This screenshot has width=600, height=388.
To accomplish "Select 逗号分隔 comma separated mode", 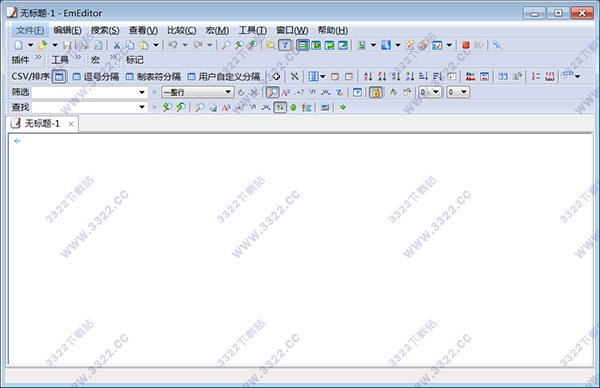I will point(96,77).
